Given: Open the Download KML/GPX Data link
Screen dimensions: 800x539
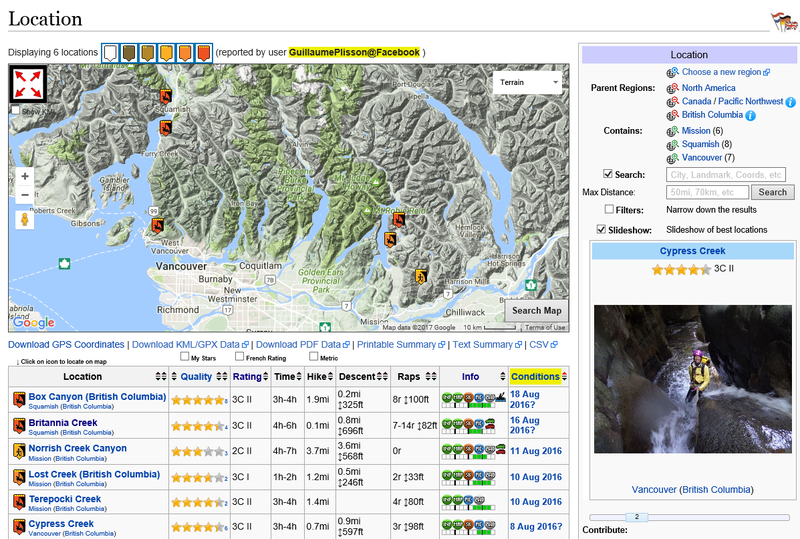Looking at the screenshot, I should 184,345.
